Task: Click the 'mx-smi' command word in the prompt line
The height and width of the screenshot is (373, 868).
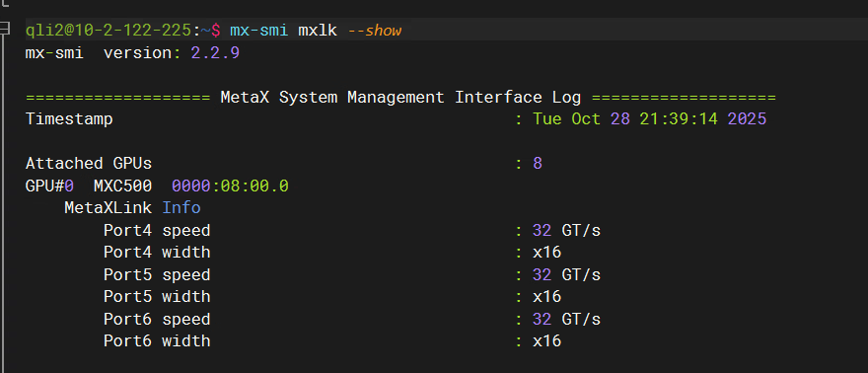Action: 259,31
